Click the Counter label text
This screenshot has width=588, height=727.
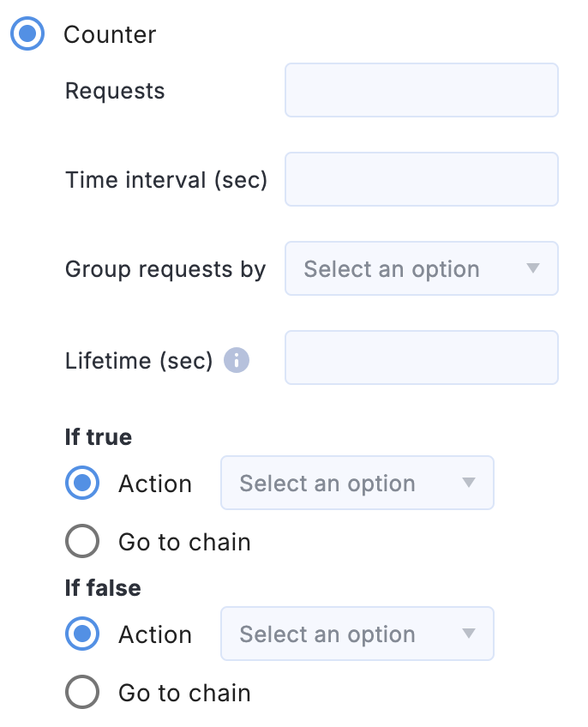click(x=110, y=35)
